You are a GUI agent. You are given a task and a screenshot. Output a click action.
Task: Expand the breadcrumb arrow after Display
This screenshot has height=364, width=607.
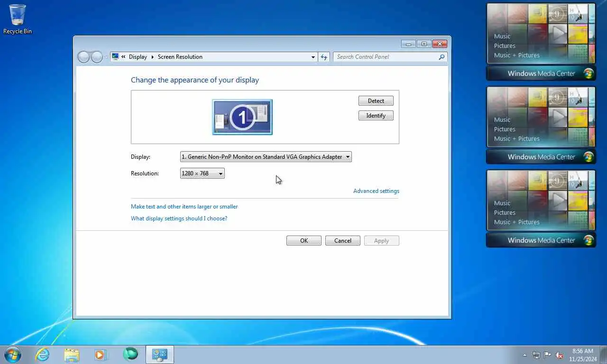153,57
